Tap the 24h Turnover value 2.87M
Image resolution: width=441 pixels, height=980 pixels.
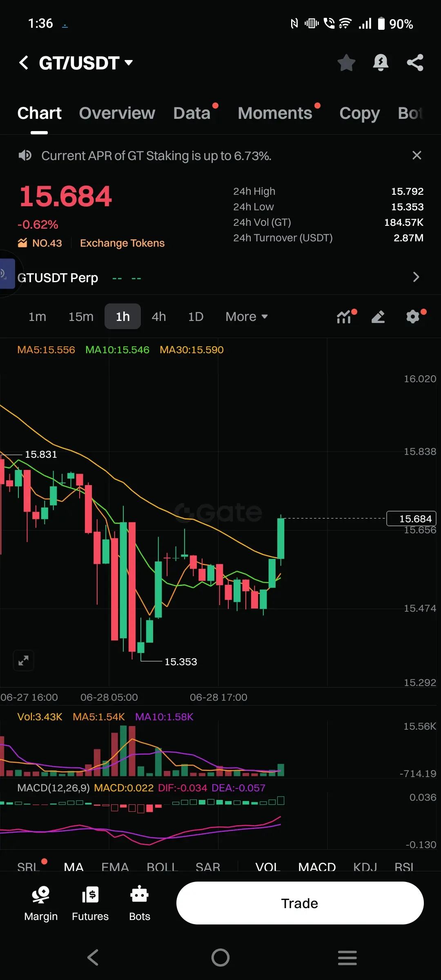coord(408,238)
